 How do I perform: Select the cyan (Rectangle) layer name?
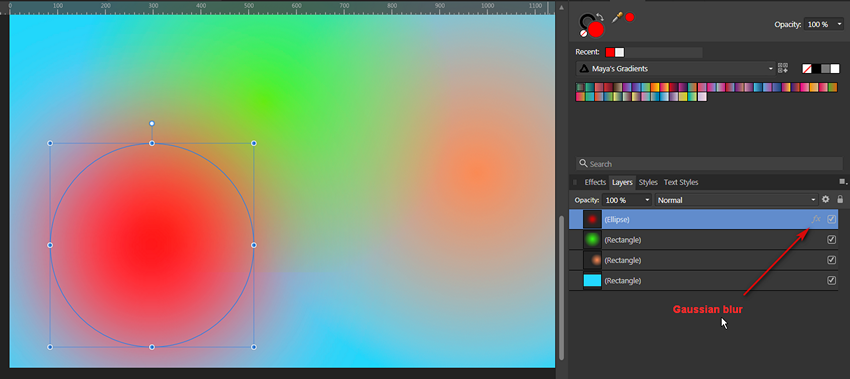tap(622, 281)
